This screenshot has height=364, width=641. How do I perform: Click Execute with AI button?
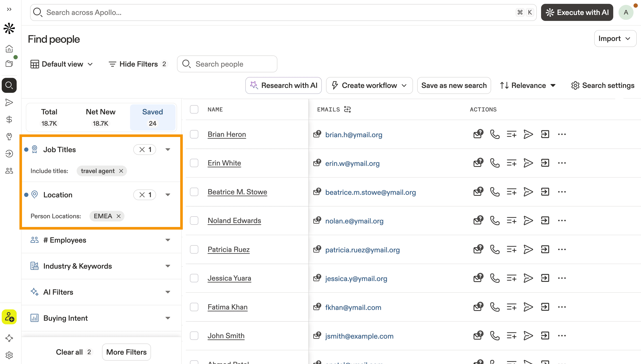(x=577, y=12)
